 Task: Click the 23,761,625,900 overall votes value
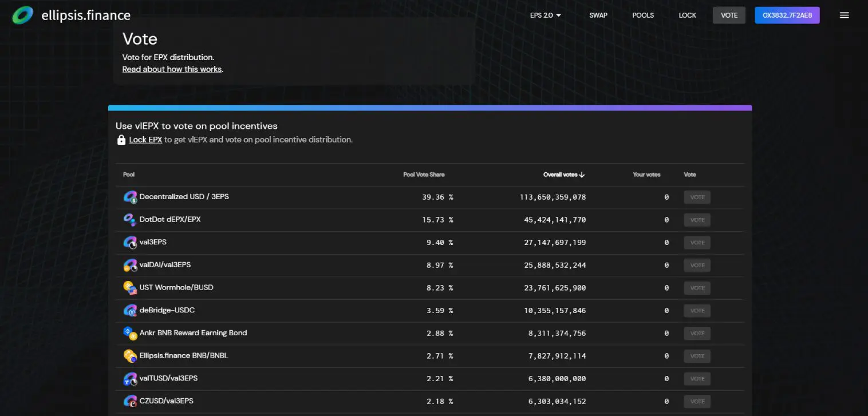coord(555,288)
